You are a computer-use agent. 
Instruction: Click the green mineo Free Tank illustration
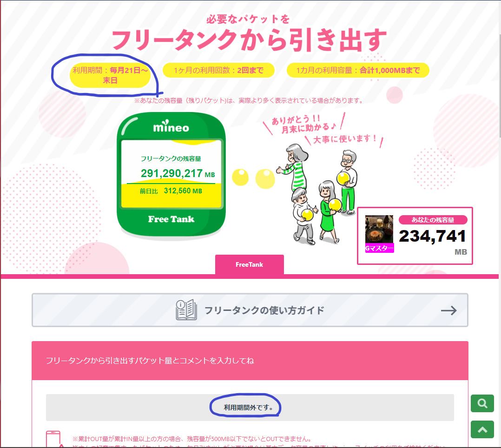[171, 174]
